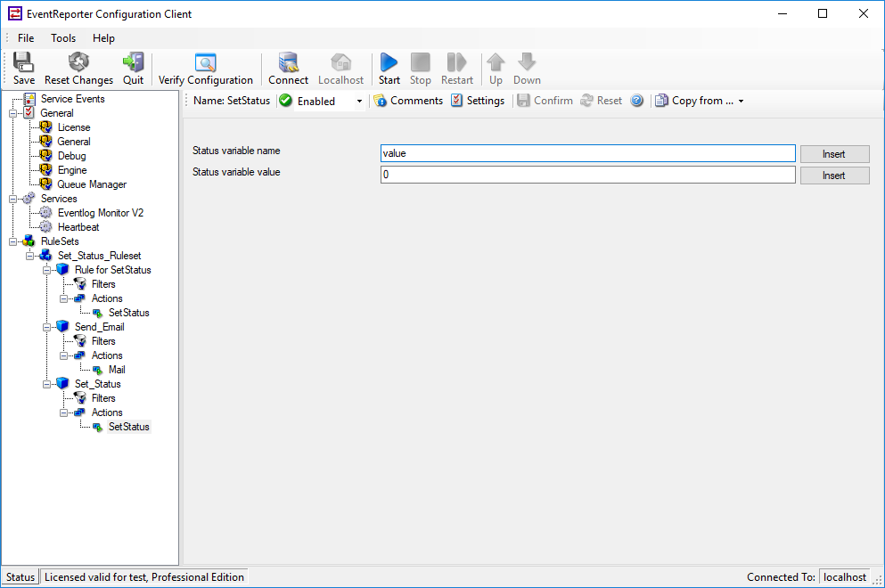Image resolution: width=885 pixels, height=588 pixels.
Task: Collapse the Set_Status_Ruleset node
Action: click(x=30, y=256)
